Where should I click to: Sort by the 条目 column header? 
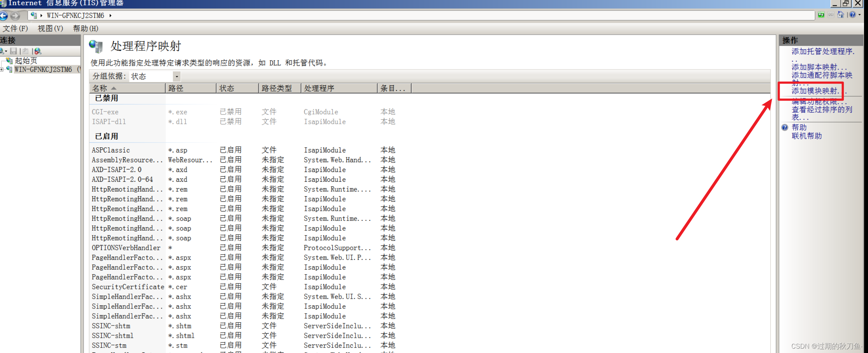tap(394, 88)
